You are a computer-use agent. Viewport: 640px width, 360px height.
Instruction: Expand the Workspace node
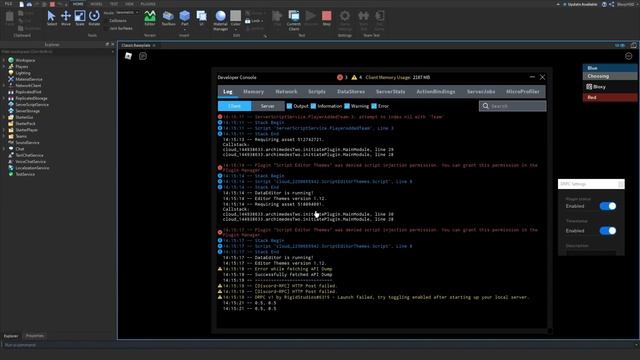[x=4, y=60]
